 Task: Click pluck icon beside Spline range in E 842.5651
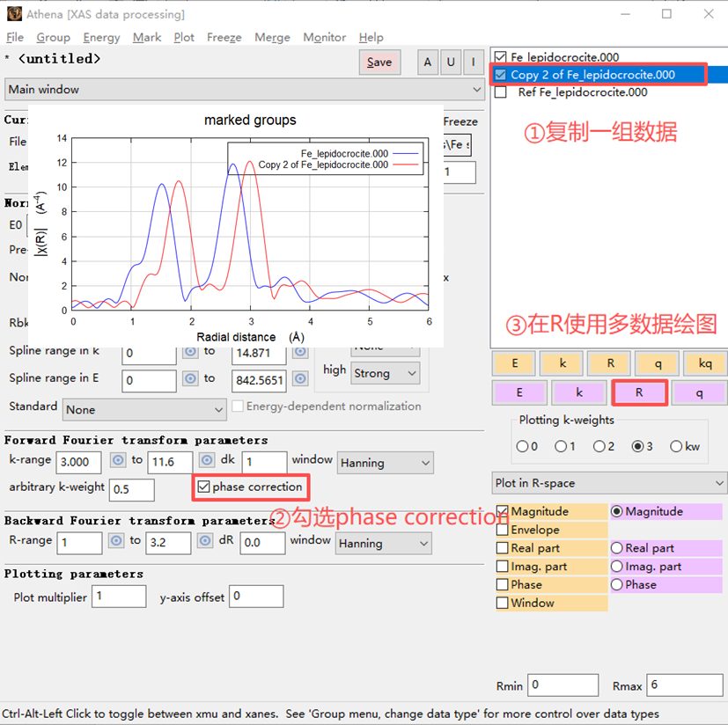[300, 378]
